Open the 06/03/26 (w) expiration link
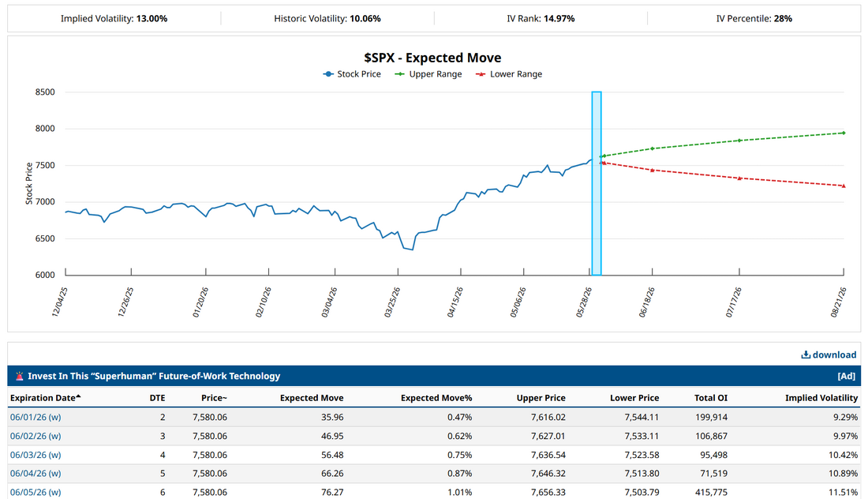 point(36,455)
